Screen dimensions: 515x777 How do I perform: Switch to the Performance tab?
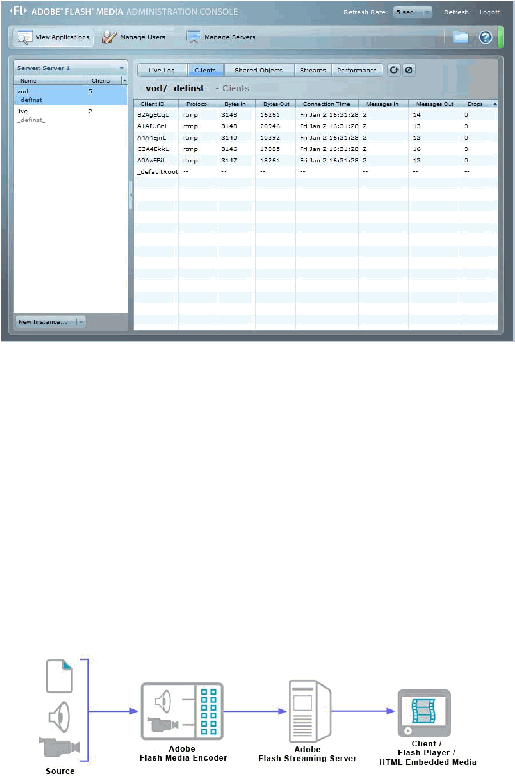pos(357,70)
